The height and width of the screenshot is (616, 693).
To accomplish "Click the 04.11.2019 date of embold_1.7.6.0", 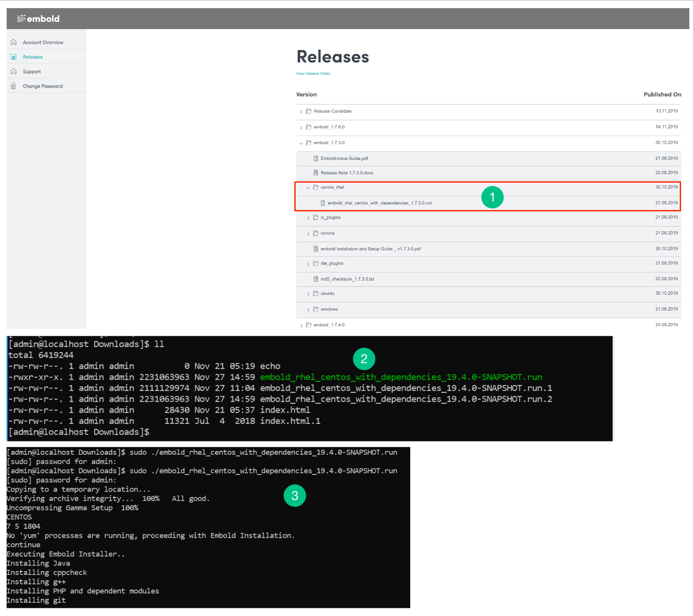I will tap(666, 127).
